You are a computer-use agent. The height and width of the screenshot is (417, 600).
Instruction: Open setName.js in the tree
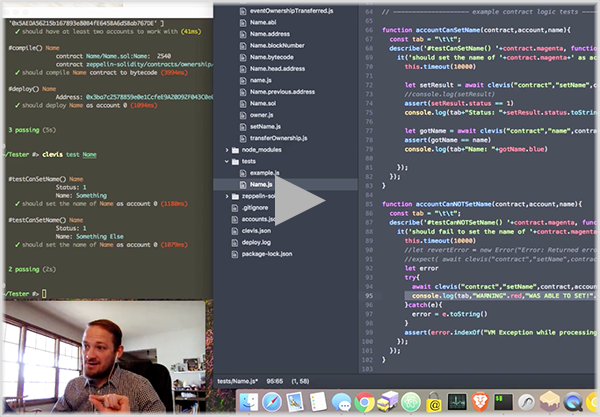pos(265,127)
